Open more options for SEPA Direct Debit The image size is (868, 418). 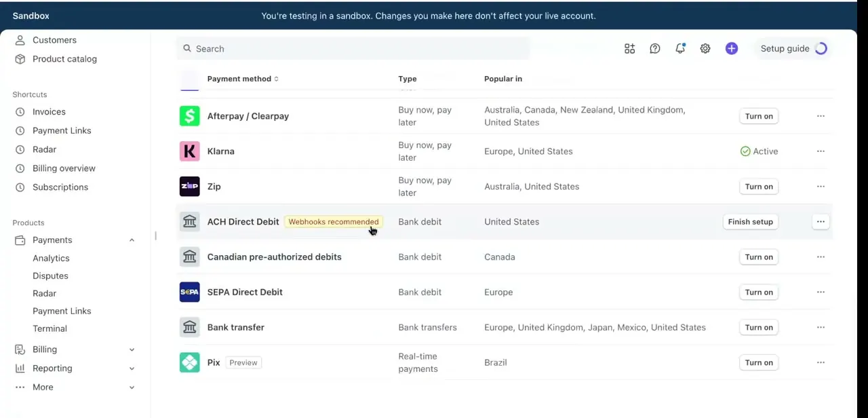(x=821, y=292)
